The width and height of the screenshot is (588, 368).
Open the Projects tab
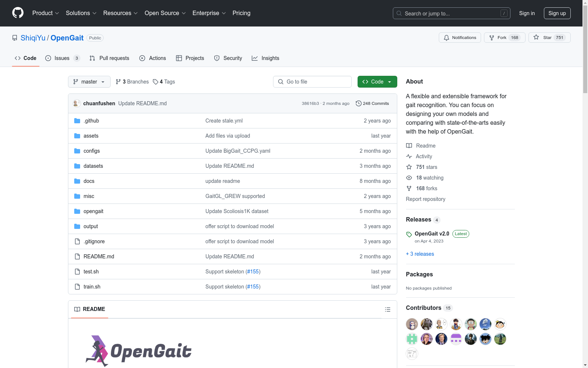[190, 58]
